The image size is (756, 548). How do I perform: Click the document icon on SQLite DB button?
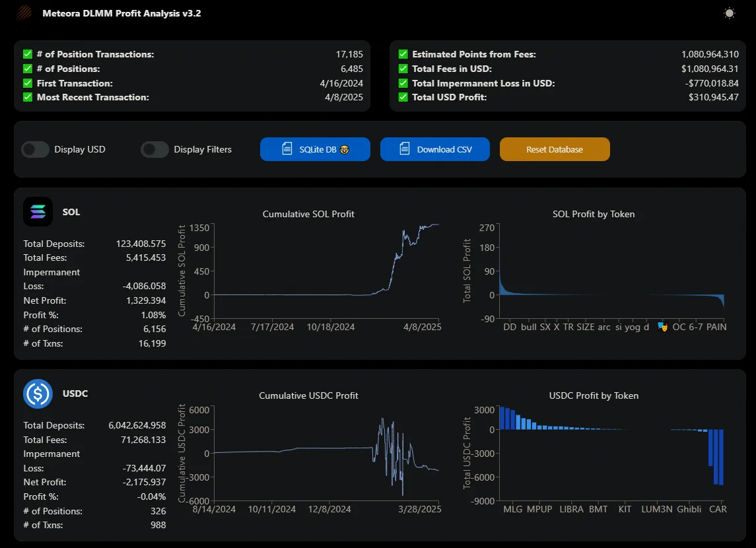pos(287,149)
